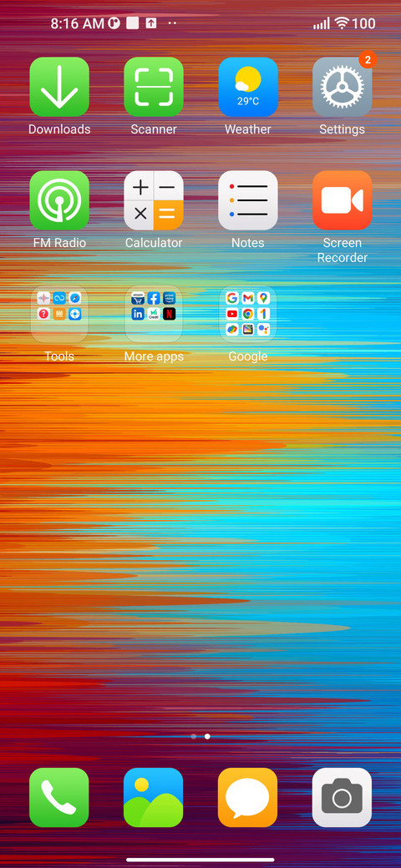The image size is (401, 868).
Task: Open the Notes app
Action: point(248,200)
